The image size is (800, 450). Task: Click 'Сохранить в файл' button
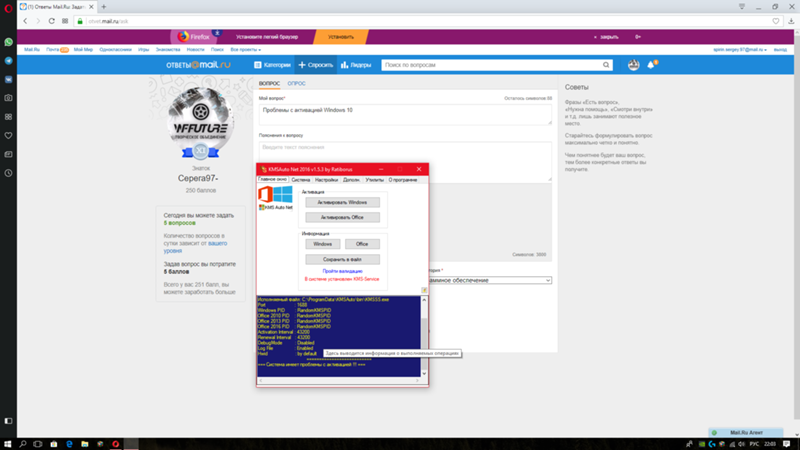342,259
